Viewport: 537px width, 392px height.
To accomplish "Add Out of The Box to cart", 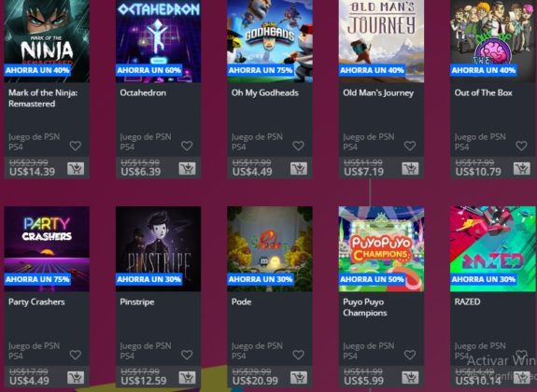I will pyautogui.click(x=521, y=168).
